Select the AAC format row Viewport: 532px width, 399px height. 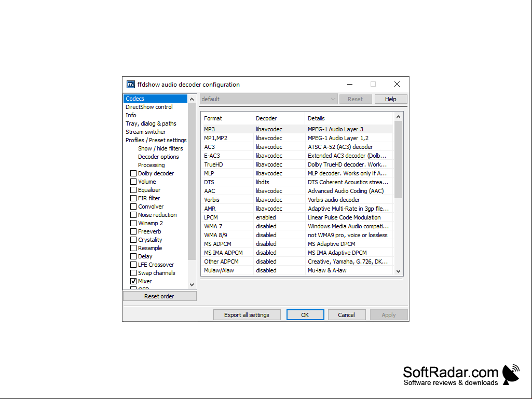(297, 191)
